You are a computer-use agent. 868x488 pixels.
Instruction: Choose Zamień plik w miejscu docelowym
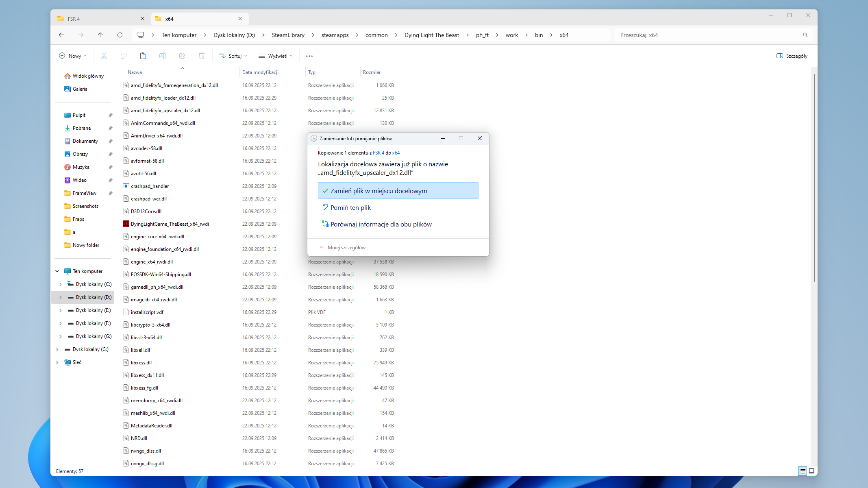(398, 191)
